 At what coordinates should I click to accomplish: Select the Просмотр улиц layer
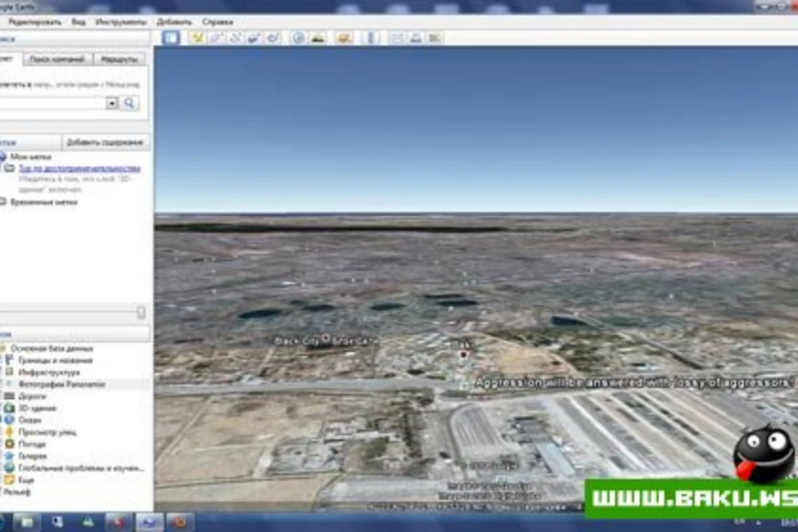[48, 432]
